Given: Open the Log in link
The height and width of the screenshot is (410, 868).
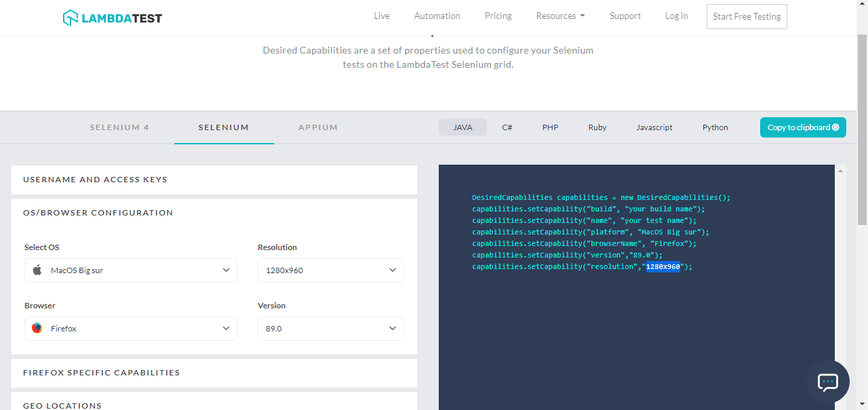Looking at the screenshot, I should pyautogui.click(x=676, y=16).
